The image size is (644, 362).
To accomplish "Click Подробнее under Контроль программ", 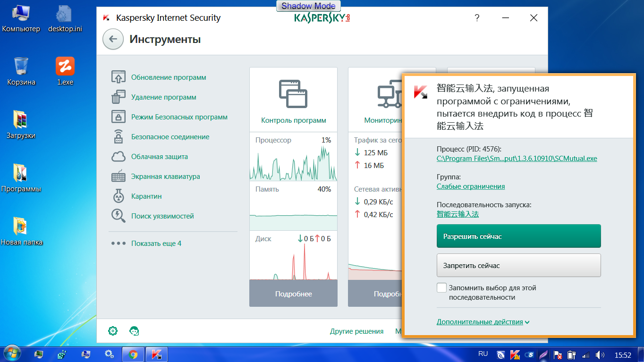I will click(x=293, y=294).
